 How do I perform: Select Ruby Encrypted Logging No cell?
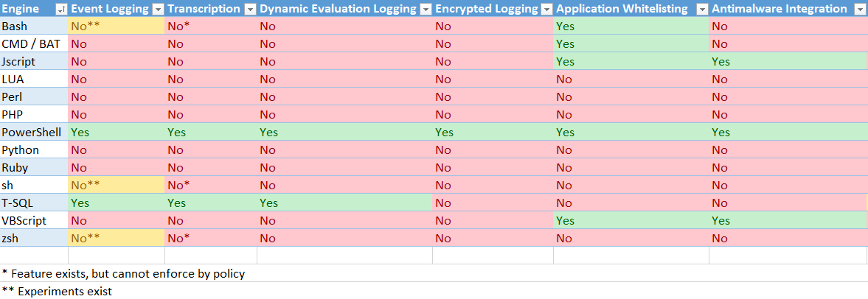[x=493, y=167]
